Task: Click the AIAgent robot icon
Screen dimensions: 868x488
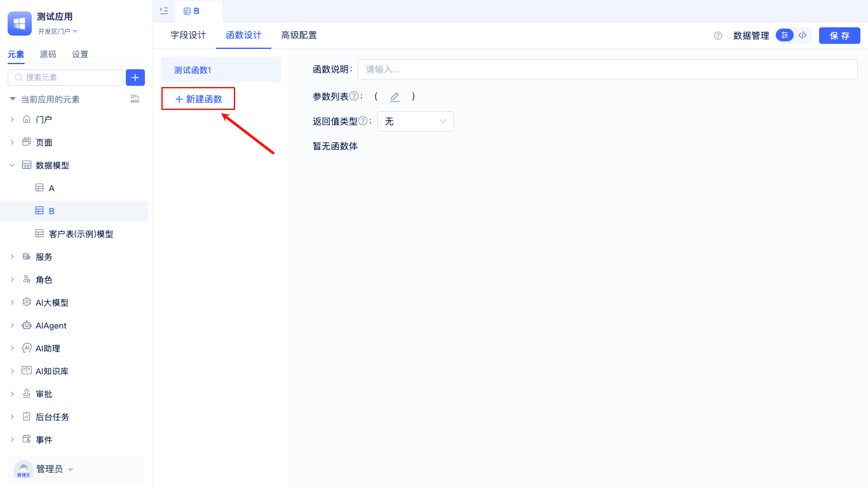Action: click(27, 325)
